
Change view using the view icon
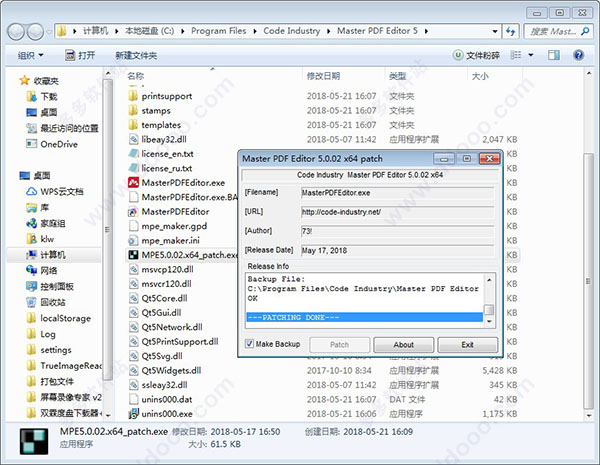coord(515,55)
